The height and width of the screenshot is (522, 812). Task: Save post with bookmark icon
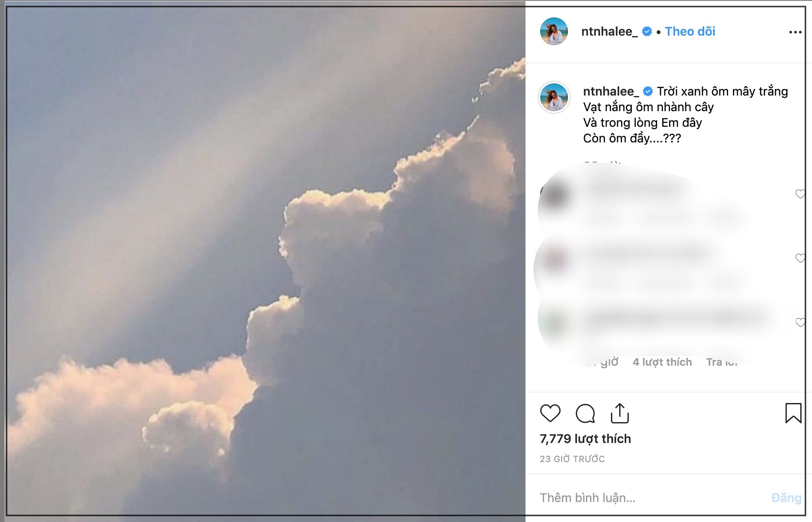point(793,413)
